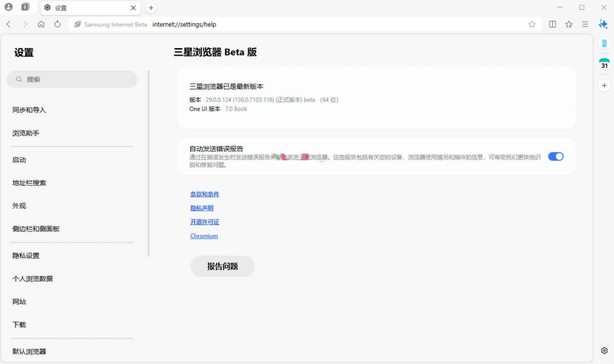Switch to the 设置 tab
This screenshot has width=614, height=364.
70,8
